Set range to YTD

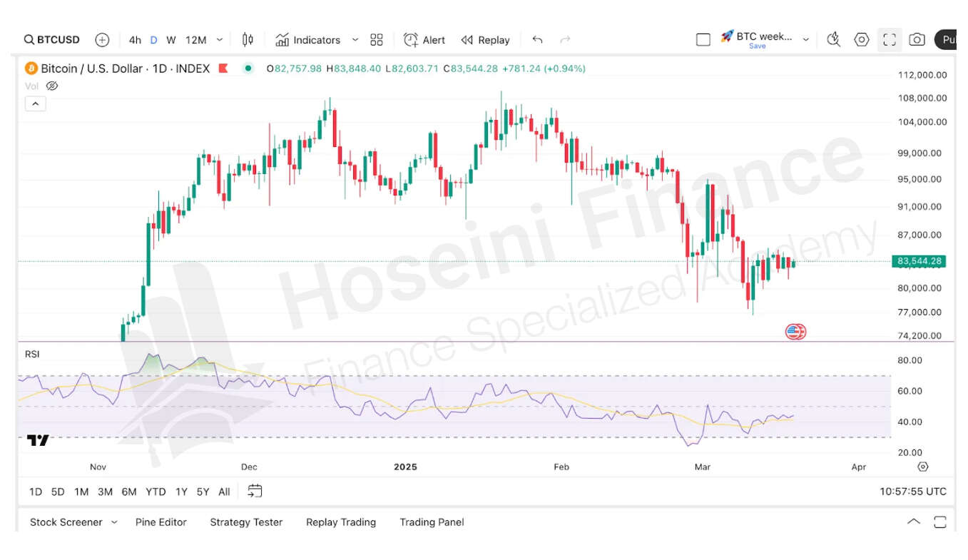pos(156,492)
